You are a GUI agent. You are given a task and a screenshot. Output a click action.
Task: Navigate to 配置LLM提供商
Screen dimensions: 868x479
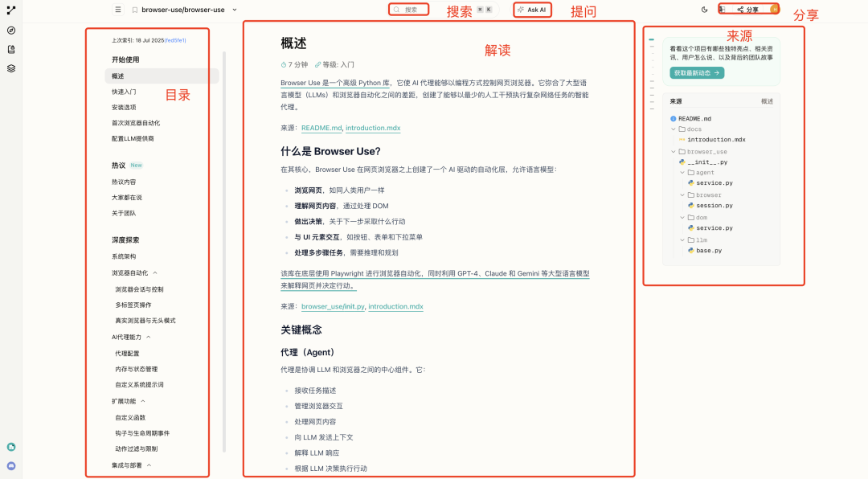133,138
